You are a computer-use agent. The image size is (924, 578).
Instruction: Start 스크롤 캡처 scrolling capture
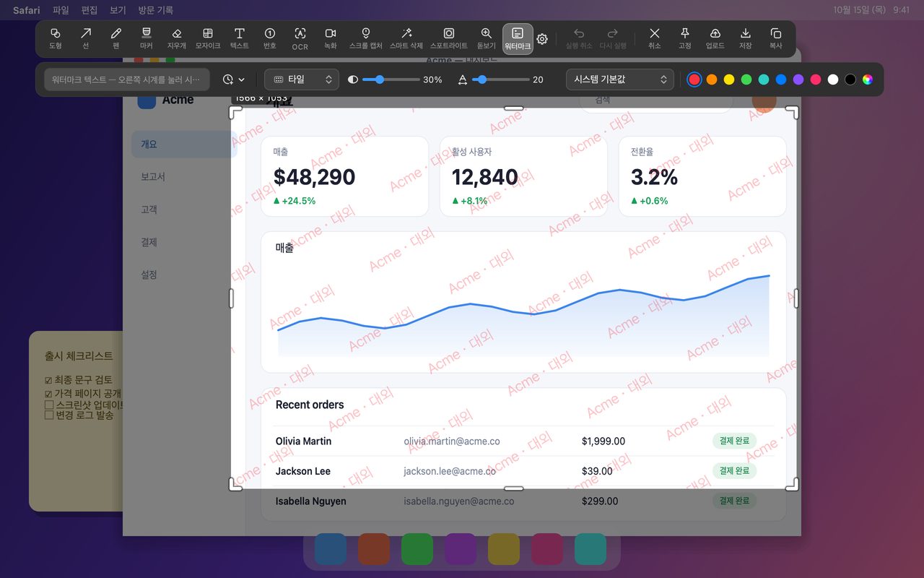tap(365, 38)
